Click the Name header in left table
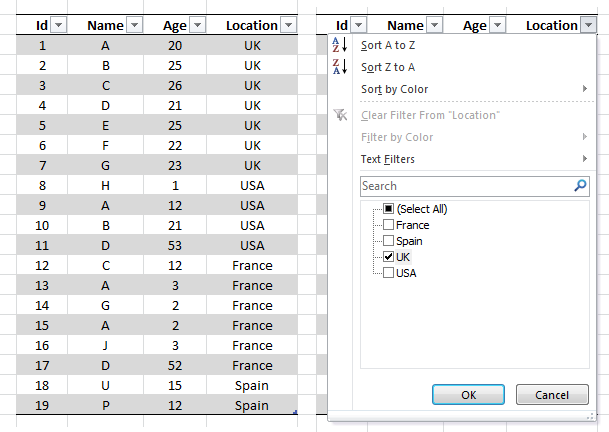 pos(105,25)
